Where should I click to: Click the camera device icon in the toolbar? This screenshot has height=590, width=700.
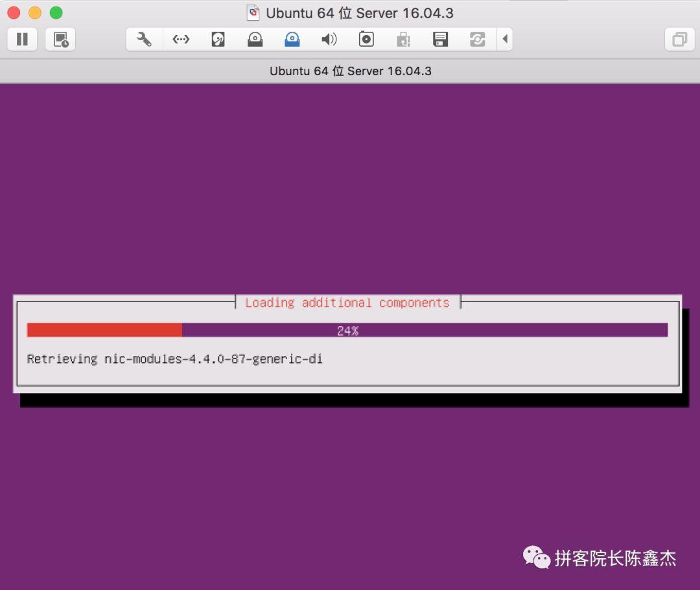pos(366,39)
